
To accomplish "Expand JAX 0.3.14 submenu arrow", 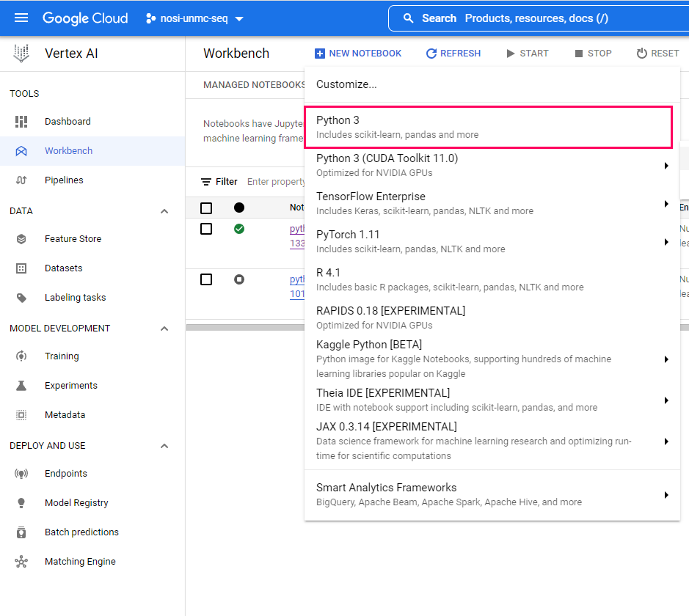I will 666,441.
